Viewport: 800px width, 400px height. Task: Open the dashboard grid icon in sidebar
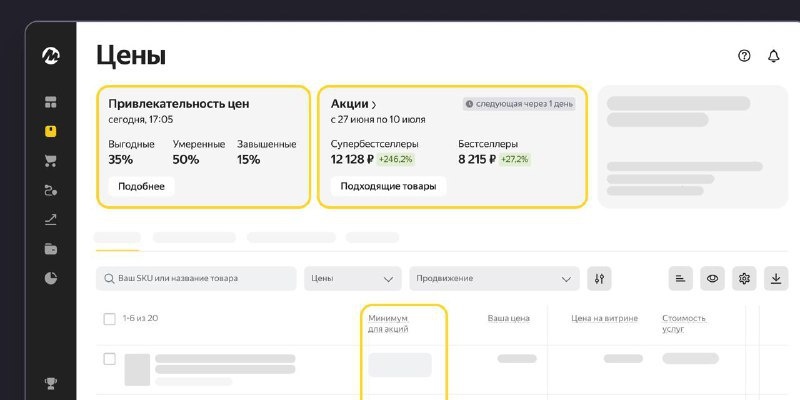[x=51, y=102]
